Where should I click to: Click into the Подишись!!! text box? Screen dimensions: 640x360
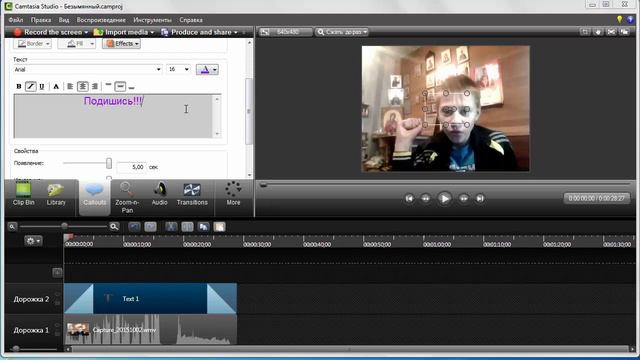pos(113,116)
